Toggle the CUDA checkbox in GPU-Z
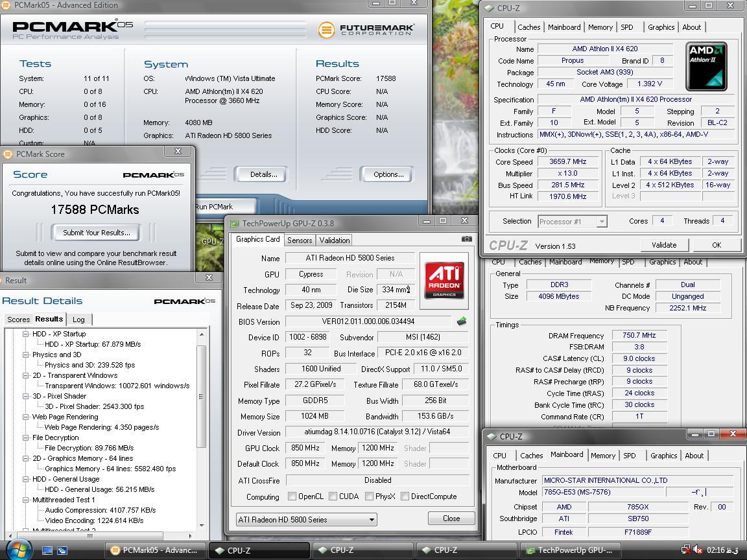 333,496
